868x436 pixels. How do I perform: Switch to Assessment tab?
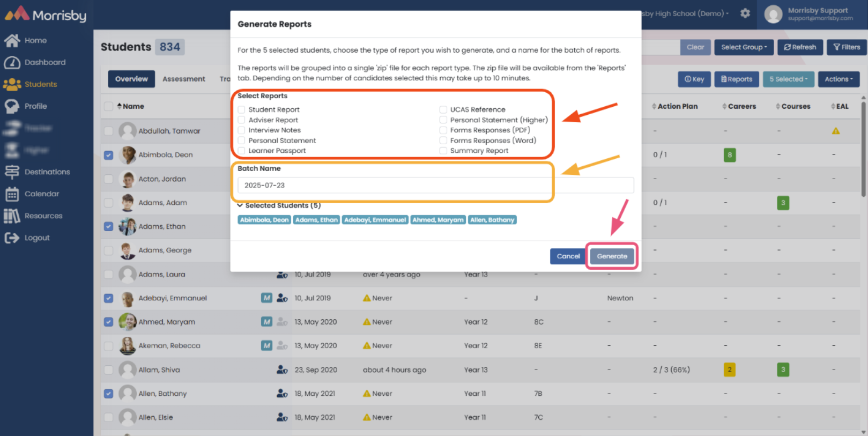(184, 79)
